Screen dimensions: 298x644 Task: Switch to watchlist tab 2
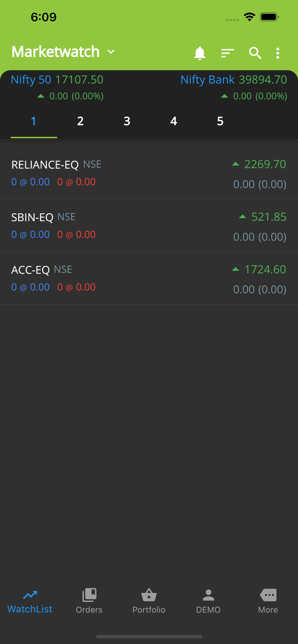80,121
